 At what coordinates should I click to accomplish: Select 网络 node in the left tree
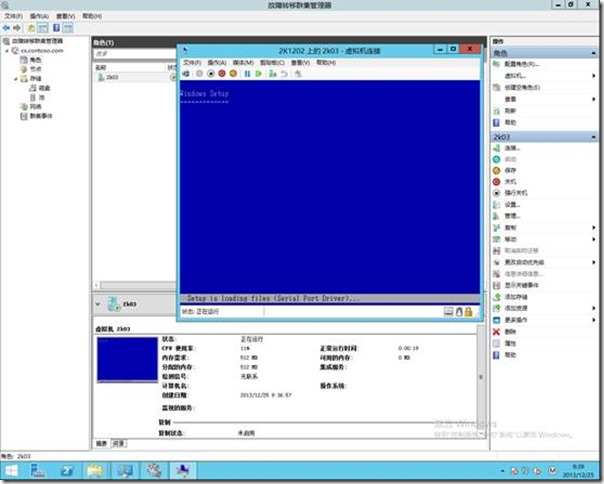[x=35, y=107]
